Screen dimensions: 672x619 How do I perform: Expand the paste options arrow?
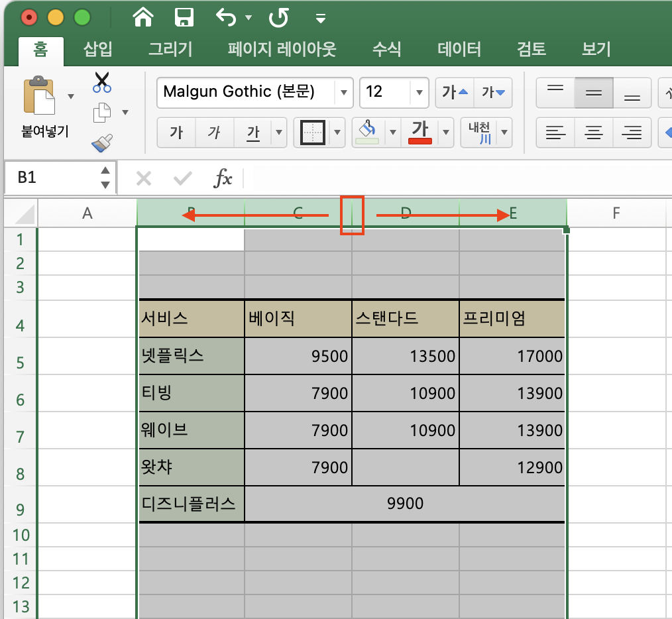point(71,96)
